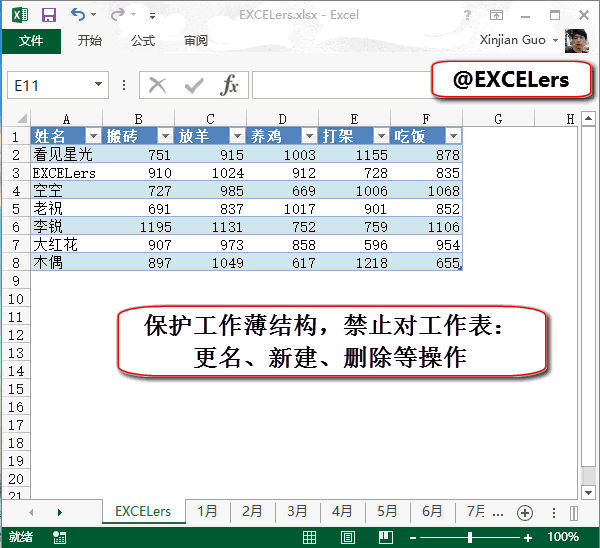Select the cell containing EXCELers in column A
600x548 pixels.
(x=65, y=172)
